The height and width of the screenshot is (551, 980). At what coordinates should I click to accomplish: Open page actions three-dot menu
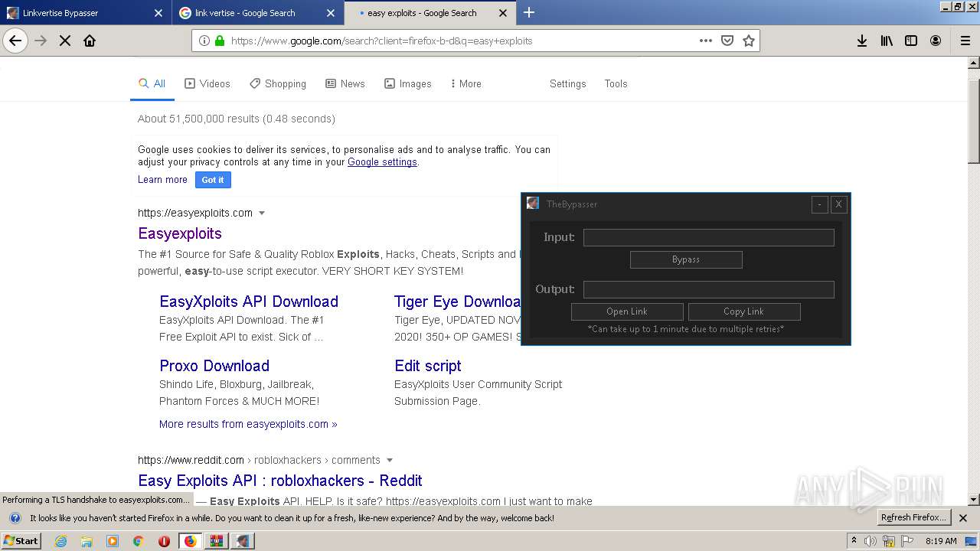(x=706, y=41)
